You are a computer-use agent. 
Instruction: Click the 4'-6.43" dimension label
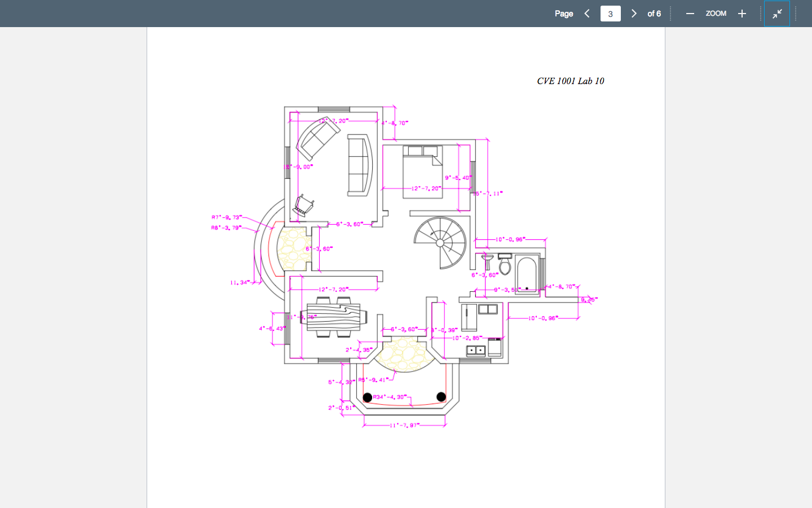(272, 329)
